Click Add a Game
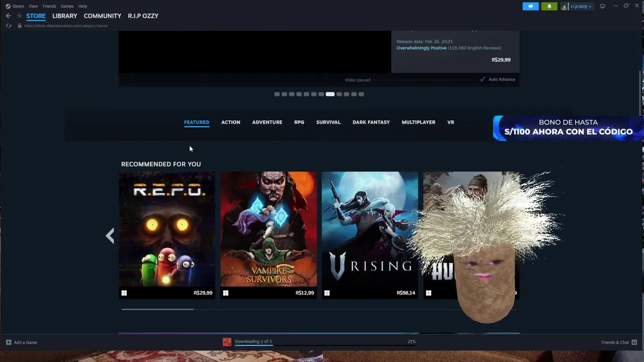644x362 pixels. (x=25, y=342)
